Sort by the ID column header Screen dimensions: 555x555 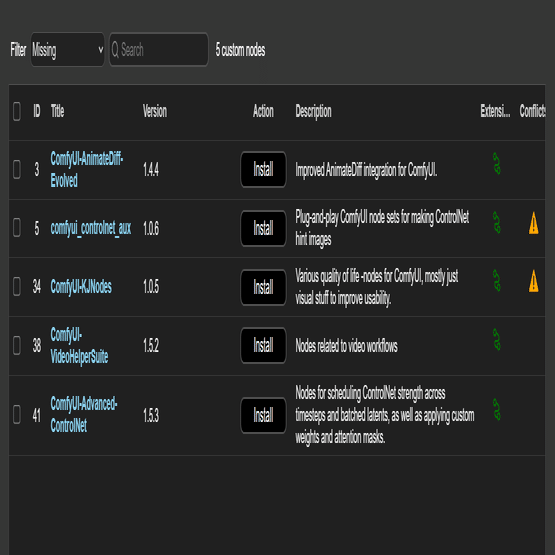click(x=37, y=111)
